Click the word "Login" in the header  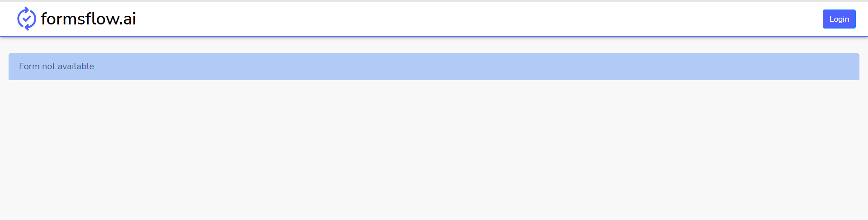(839, 19)
